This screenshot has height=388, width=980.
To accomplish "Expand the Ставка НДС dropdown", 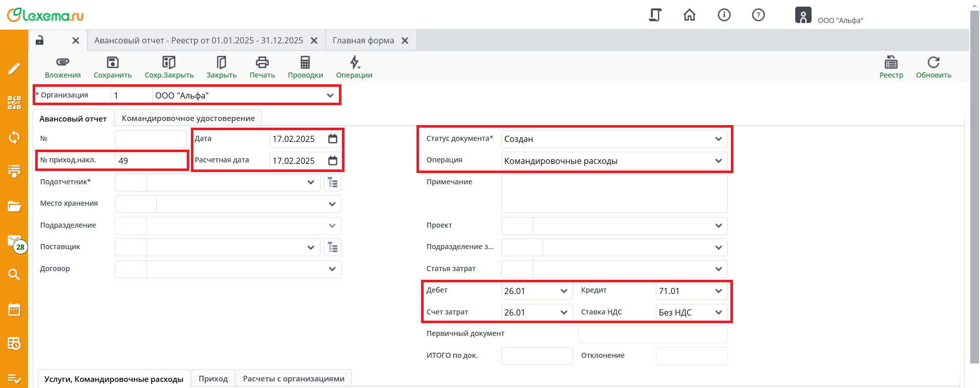I will [718, 312].
